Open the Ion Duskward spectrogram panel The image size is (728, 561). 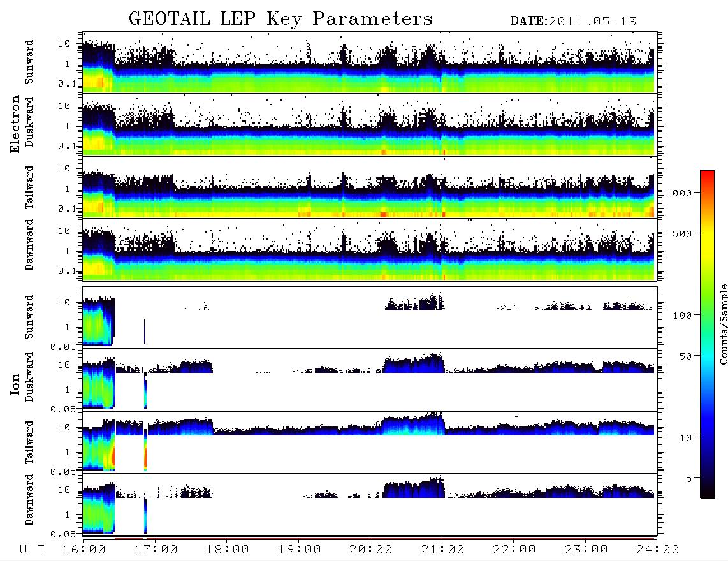pos(370,380)
